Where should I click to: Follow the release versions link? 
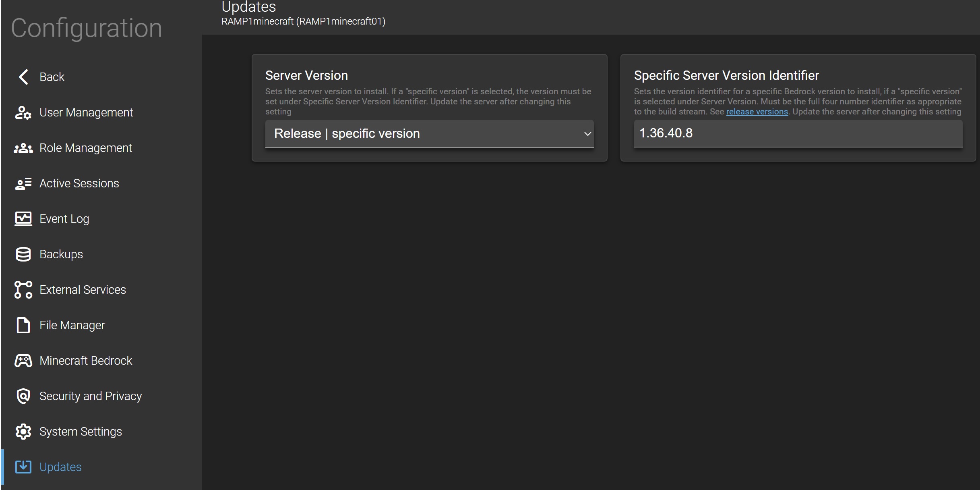coord(757,112)
